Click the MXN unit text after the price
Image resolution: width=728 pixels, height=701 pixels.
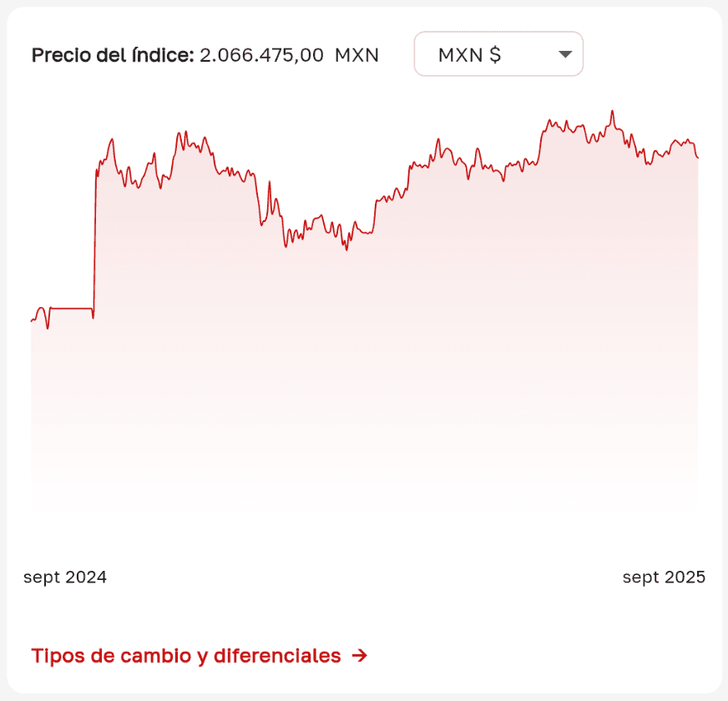click(356, 56)
